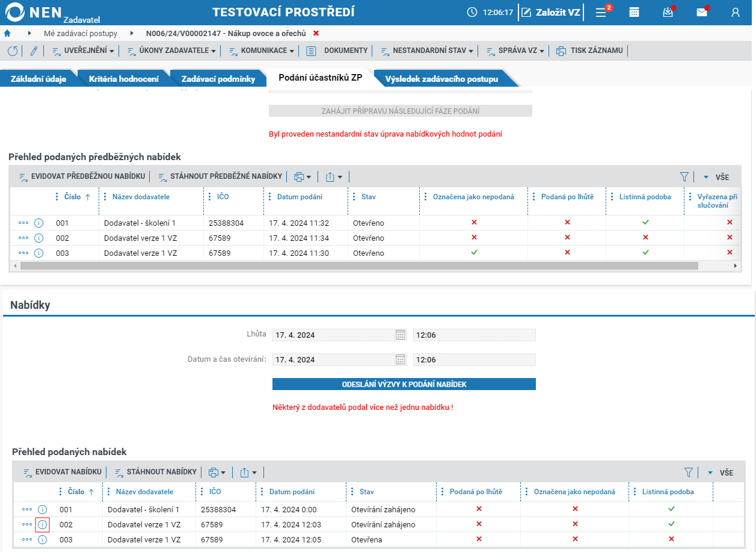Click Založit VZ button
Image resolution: width=756 pixels, height=552 pixels.
551,12
